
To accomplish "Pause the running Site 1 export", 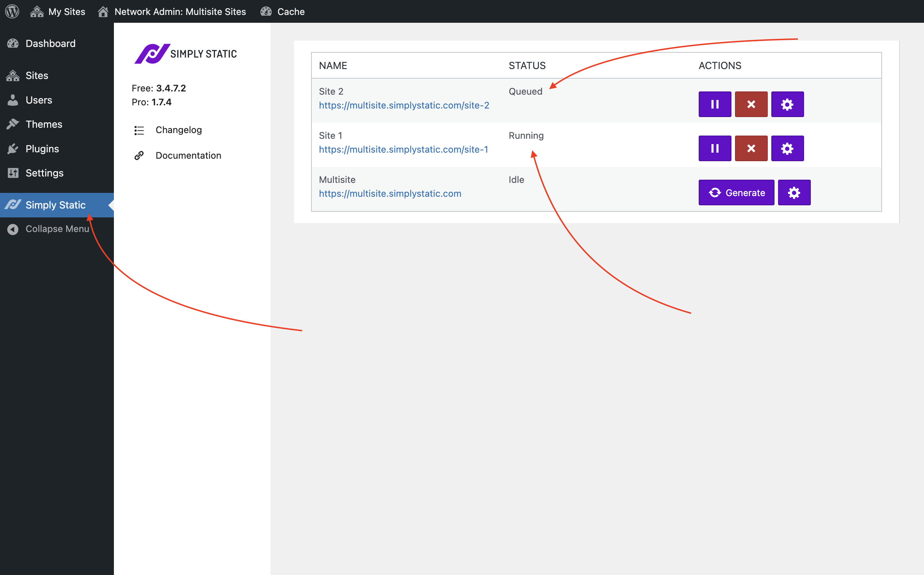I will pos(714,148).
